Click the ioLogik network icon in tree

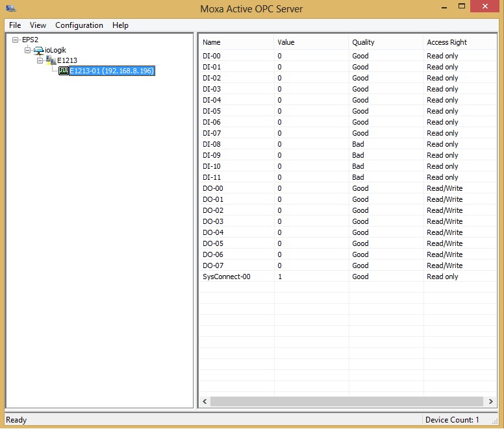pos(38,51)
